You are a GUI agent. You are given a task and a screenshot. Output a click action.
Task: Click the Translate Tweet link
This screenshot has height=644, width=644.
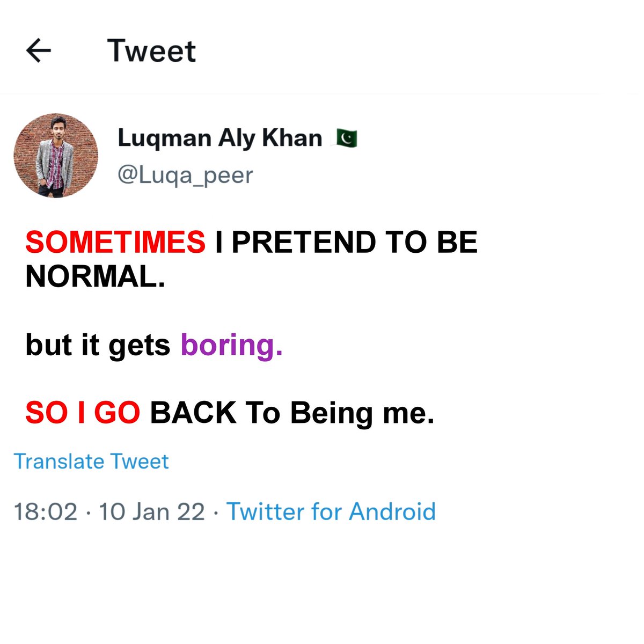(x=91, y=462)
